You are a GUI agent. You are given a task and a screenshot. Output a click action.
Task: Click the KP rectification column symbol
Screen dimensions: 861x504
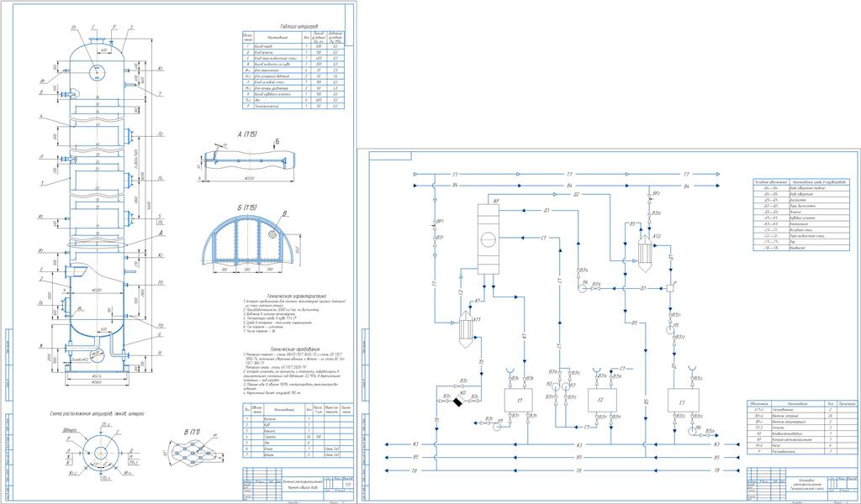[x=489, y=239]
